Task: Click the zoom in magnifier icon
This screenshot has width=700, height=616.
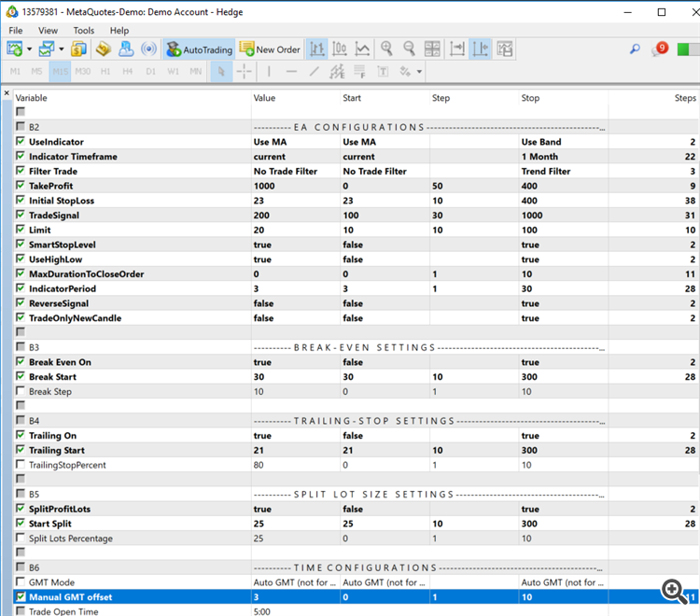Action: click(x=387, y=49)
